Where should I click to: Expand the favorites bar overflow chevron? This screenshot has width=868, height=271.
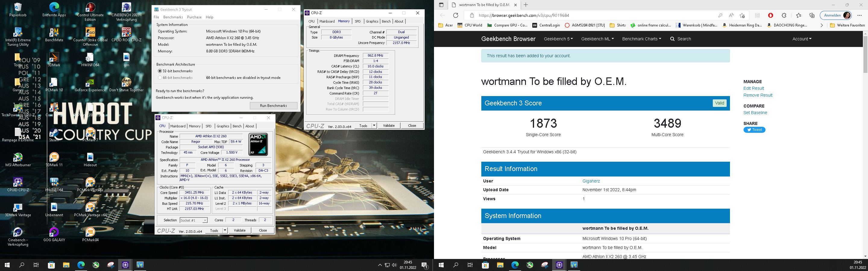(x=822, y=25)
